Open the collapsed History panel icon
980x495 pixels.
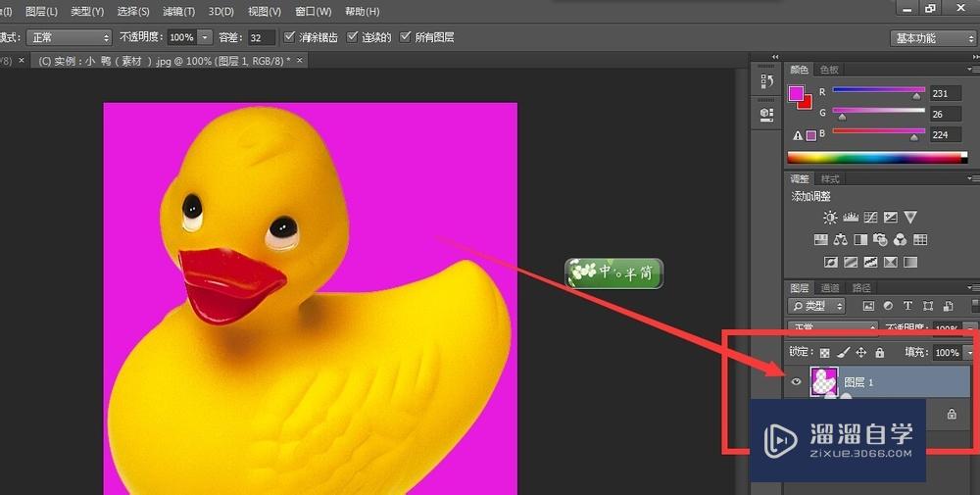[767, 81]
